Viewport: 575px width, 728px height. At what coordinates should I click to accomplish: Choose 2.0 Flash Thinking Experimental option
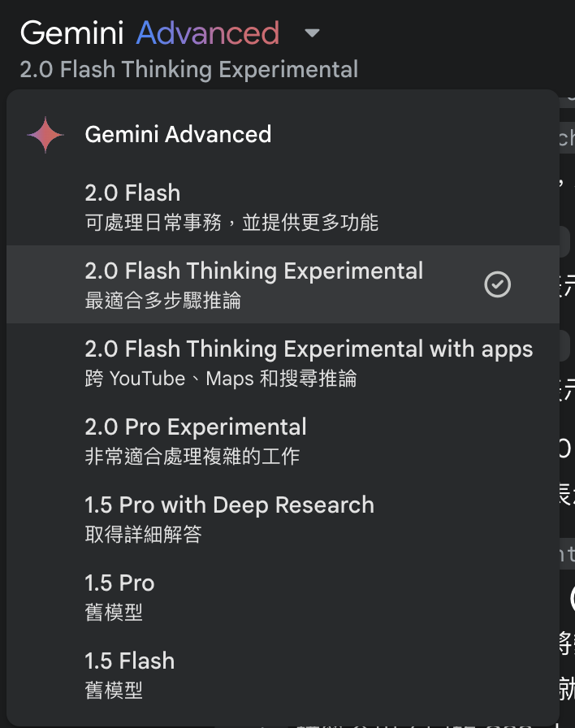tap(253, 271)
